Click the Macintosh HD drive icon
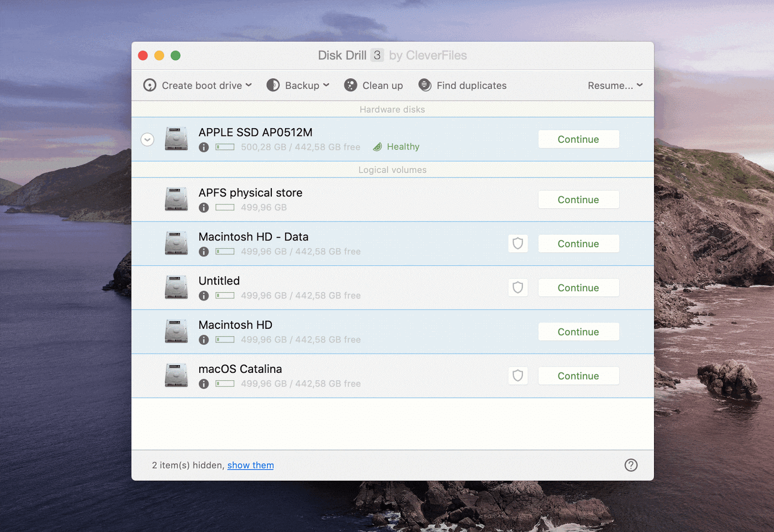Viewport: 774px width, 532px height. click(x=176, y=331)
